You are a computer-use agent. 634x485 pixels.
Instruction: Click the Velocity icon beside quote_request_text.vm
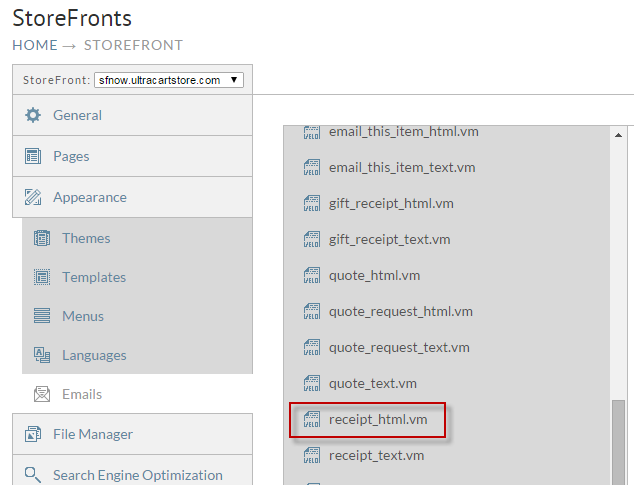coord(312,347)
